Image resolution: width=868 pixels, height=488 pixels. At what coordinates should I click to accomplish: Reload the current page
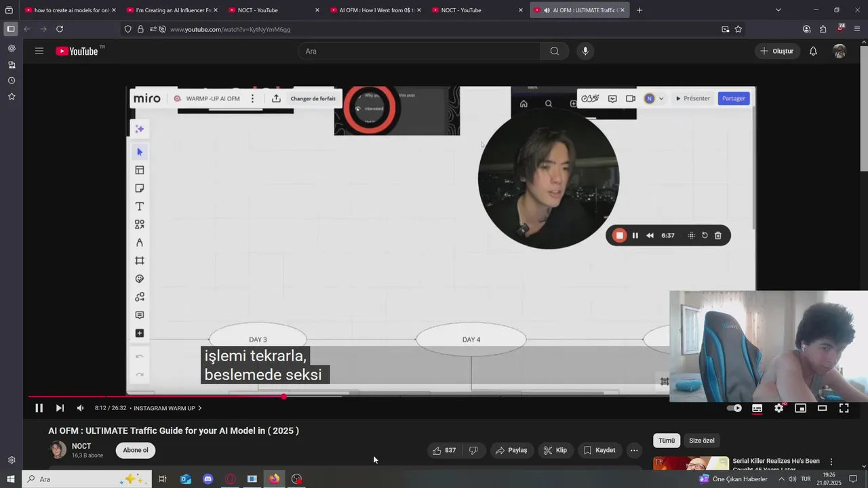[60, 29]
